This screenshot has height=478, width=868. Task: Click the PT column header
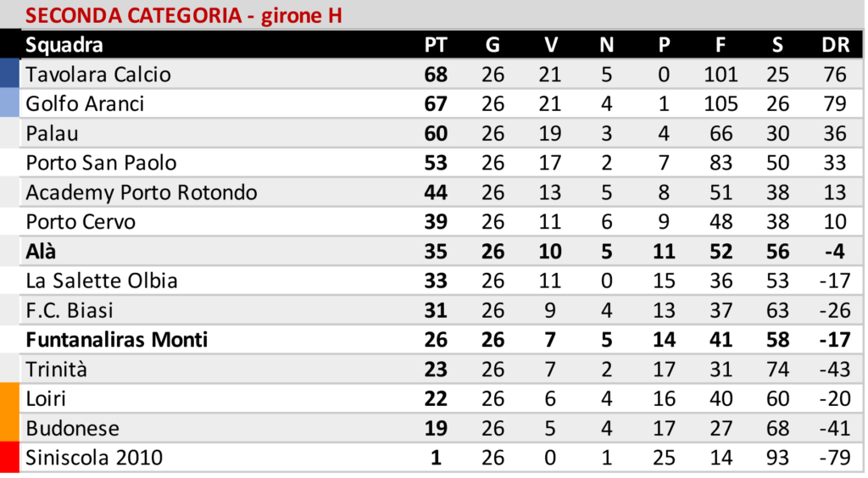[x=435, y=46]
